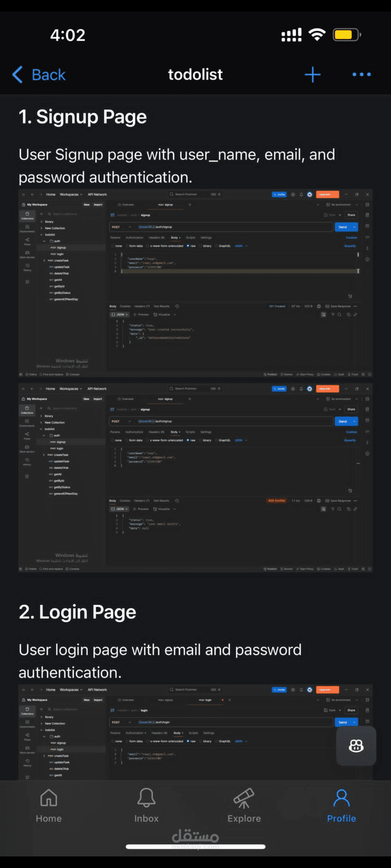Go back using the Back button
The image size is (391, 868).
point(39,75)
